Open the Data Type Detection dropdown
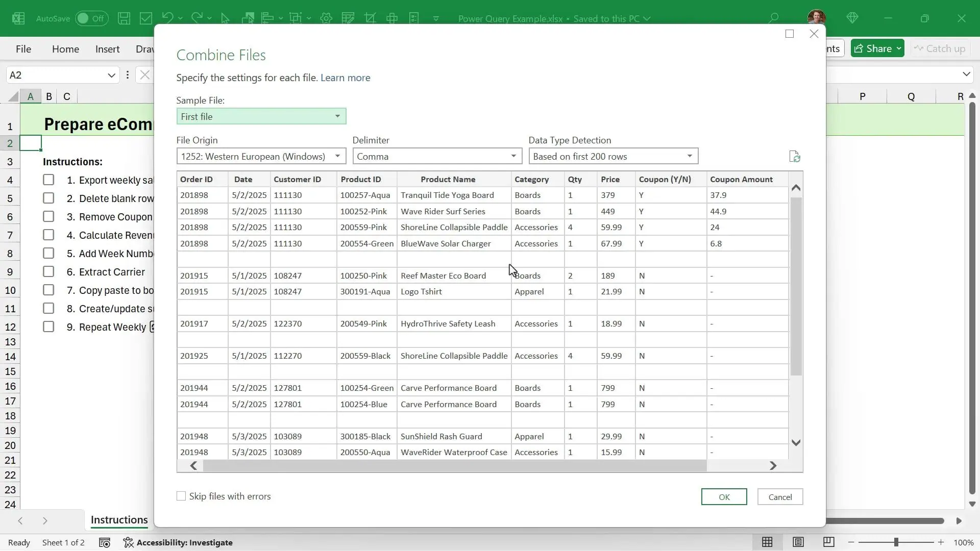The height and width of the screenshot is (551, 980). click(x=690, y=156)
